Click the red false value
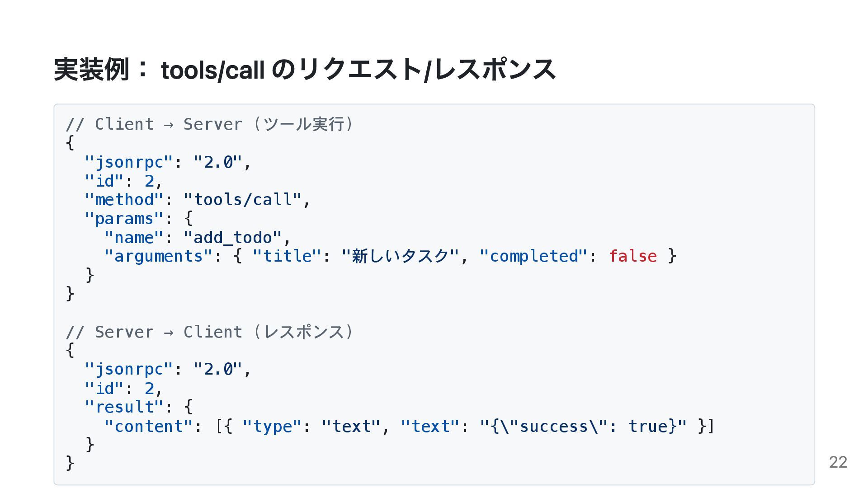The width and height of the screenshot is (868, 488). tap(632, 256)
